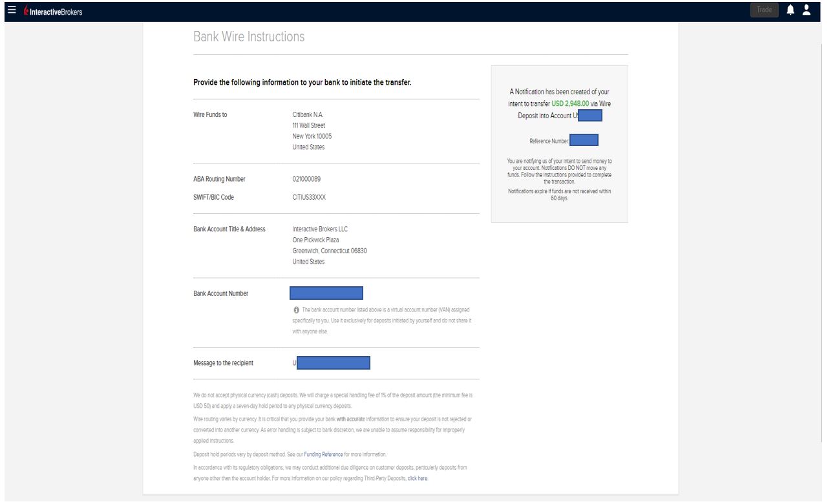Open the hamburger navigation menu

pyautogui.click(x=12, y=10)
